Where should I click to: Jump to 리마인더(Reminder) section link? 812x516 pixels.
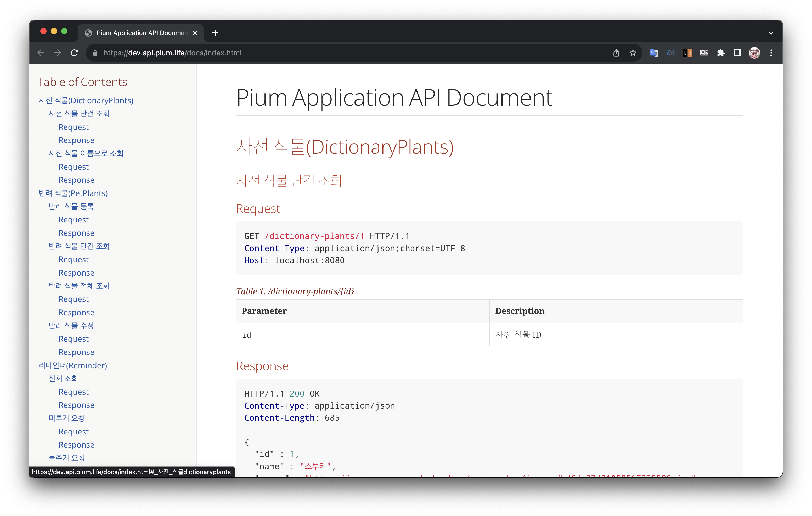click(x=73, y=365)
